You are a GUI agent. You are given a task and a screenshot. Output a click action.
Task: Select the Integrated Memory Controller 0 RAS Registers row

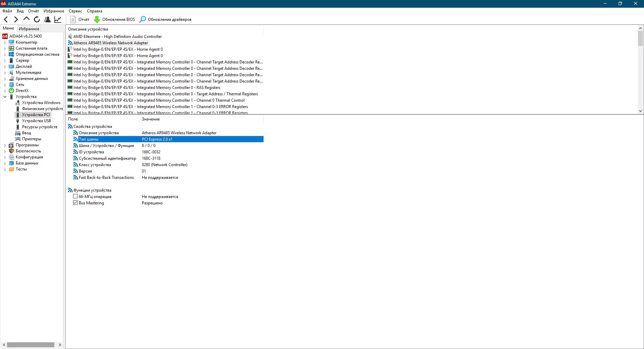pos(147,88)
